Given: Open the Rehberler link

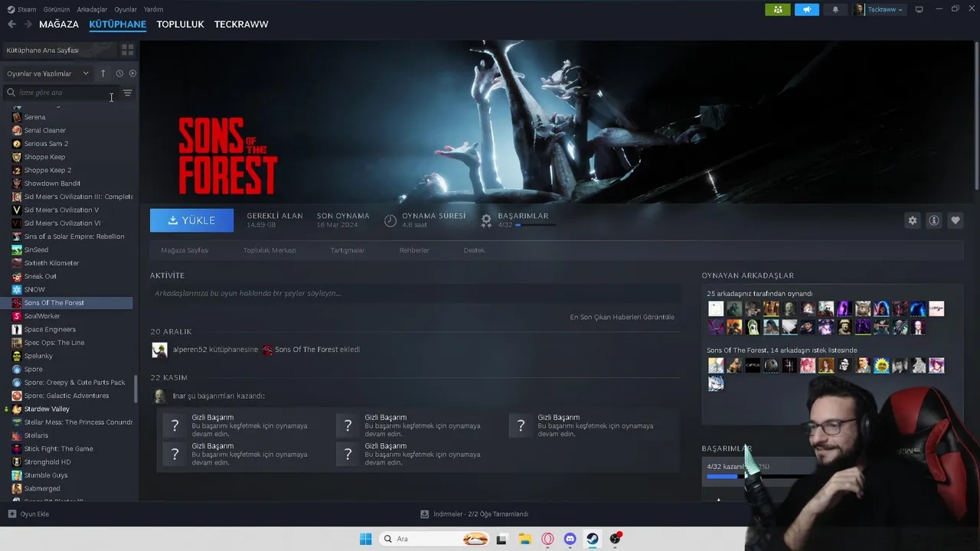Looking at the screenshot, I should [x=414, y=250].
